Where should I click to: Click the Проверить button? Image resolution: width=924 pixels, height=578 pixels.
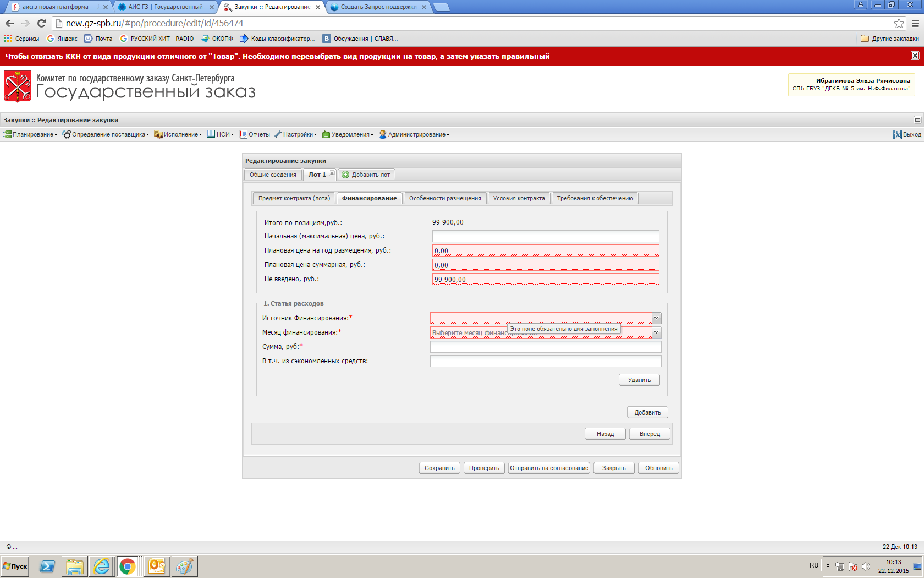tap(484, 468)
